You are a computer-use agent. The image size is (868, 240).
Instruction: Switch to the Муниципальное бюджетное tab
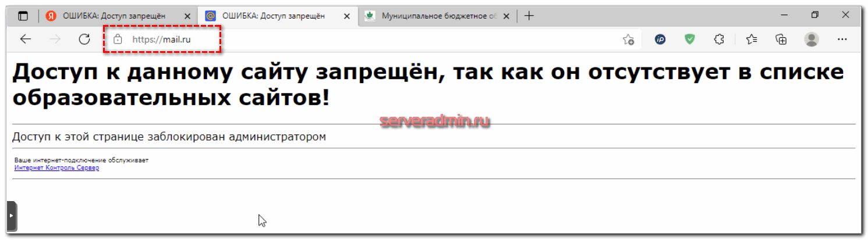pyautogui.click(x=437, y=16)
